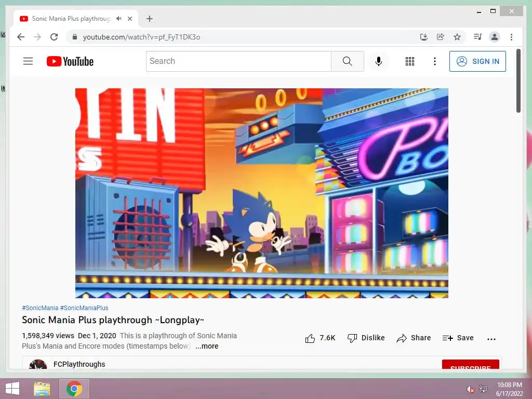Click the Dislike thumbs down button

tap(366, 338)
